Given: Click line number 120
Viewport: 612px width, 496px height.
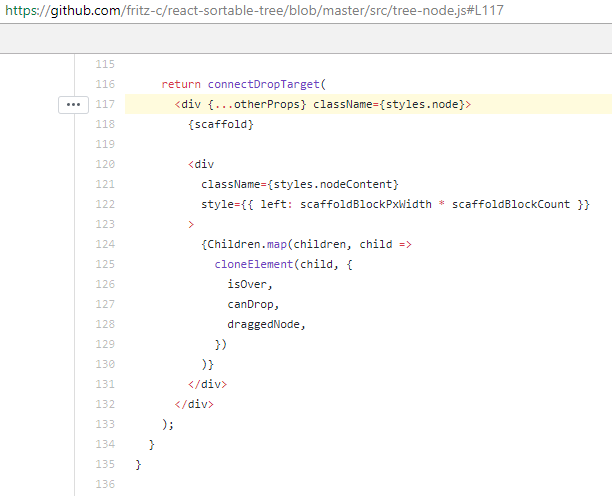Looking at the screenshot, I should pyautogui.click(x=104, y=164).
